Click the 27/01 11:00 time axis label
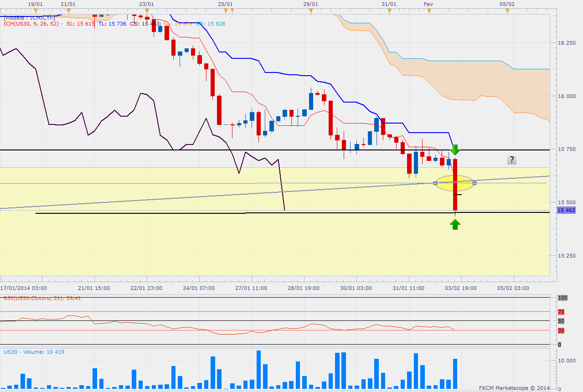The height and width of the screenshot is (392, 583). pos(251,288)
